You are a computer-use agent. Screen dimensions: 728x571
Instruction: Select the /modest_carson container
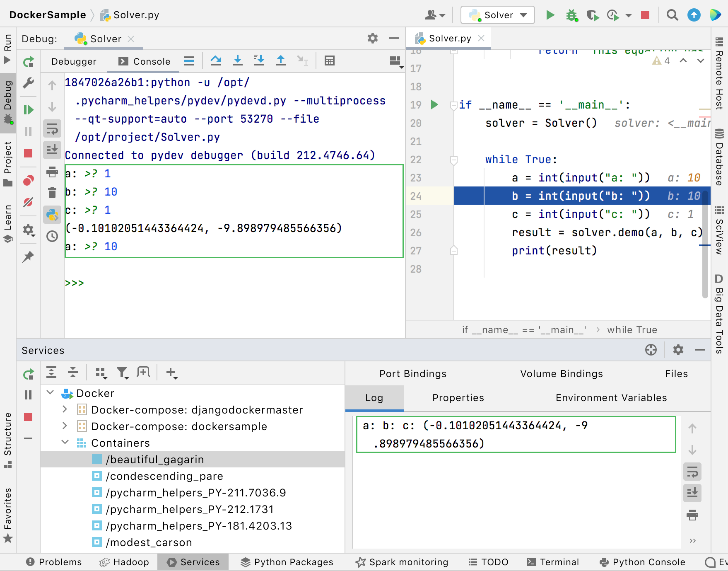point(148,542)
